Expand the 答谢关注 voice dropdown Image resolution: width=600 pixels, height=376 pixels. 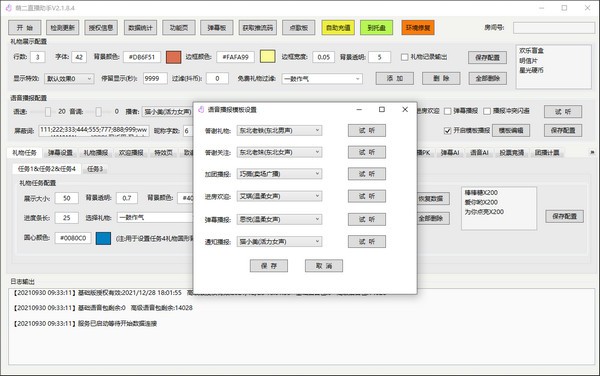coord(279,152)
